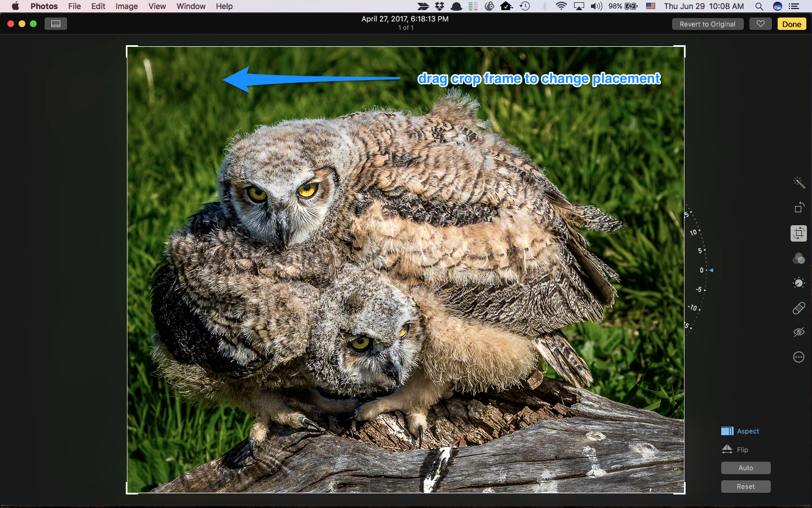Click the Done button
Screen dimensions: 812x508
pyautogui.click(x=792, y=24)
